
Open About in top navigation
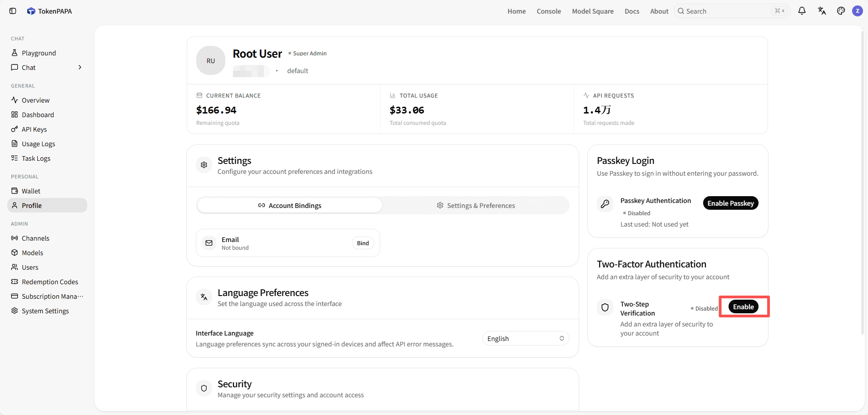659,11
